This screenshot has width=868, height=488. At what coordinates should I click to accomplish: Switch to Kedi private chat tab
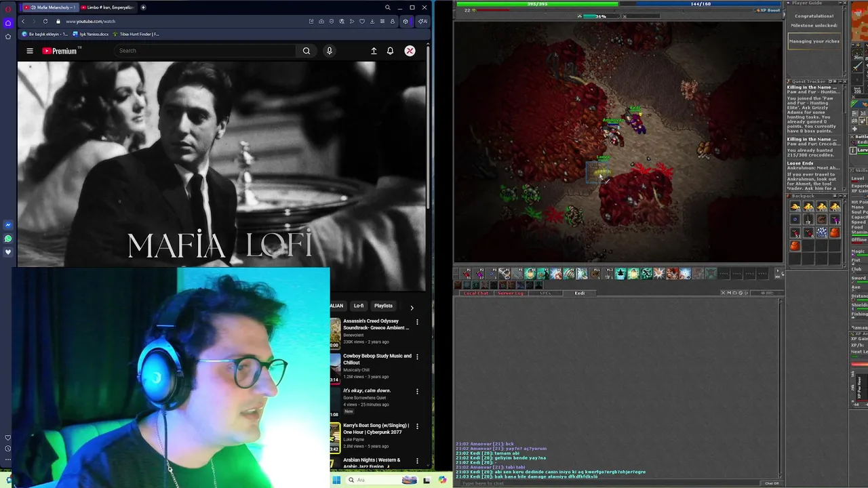click(x=580, y=293)
